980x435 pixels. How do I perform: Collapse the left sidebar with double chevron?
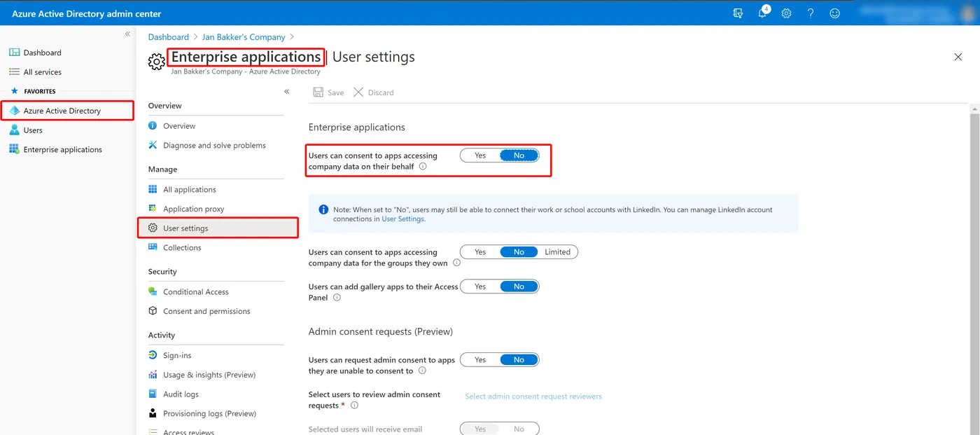pos(127,34)
